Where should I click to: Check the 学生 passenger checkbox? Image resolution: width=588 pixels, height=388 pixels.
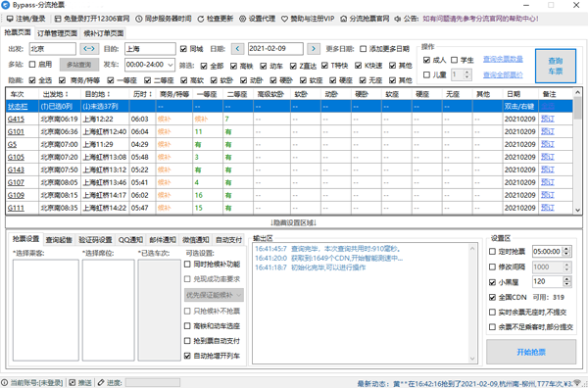tap(454, 60)
